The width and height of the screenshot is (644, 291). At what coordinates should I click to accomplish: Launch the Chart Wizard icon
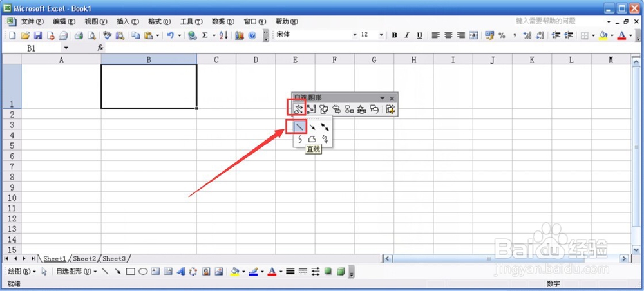[x=240, y=35]
